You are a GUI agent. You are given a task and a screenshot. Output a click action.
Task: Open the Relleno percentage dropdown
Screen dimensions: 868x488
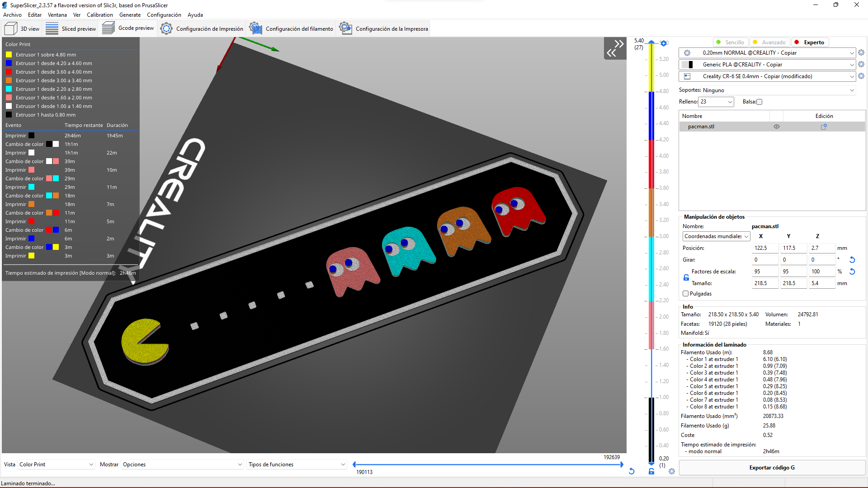tap(716, 102)
